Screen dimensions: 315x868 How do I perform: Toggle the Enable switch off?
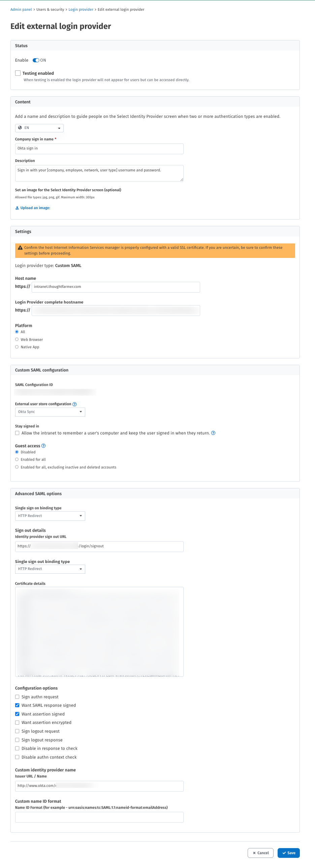(x=36, y=60)
